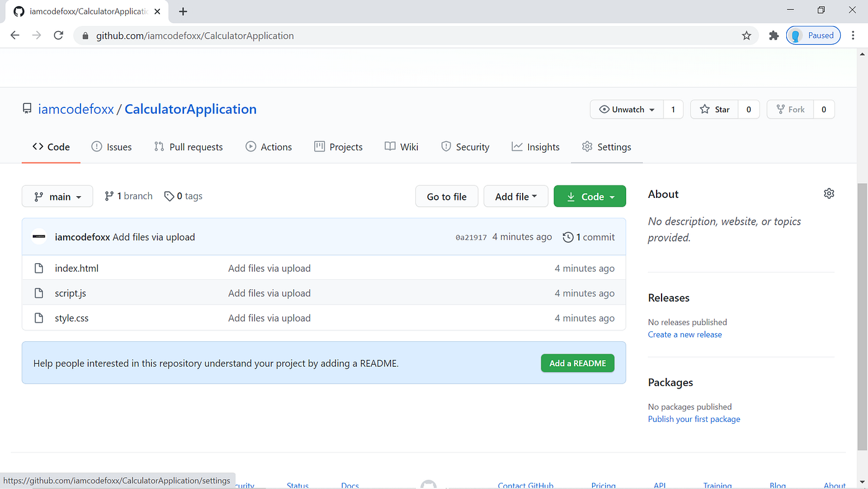Click the page vertical scrollbar

(x=862, y=316)
